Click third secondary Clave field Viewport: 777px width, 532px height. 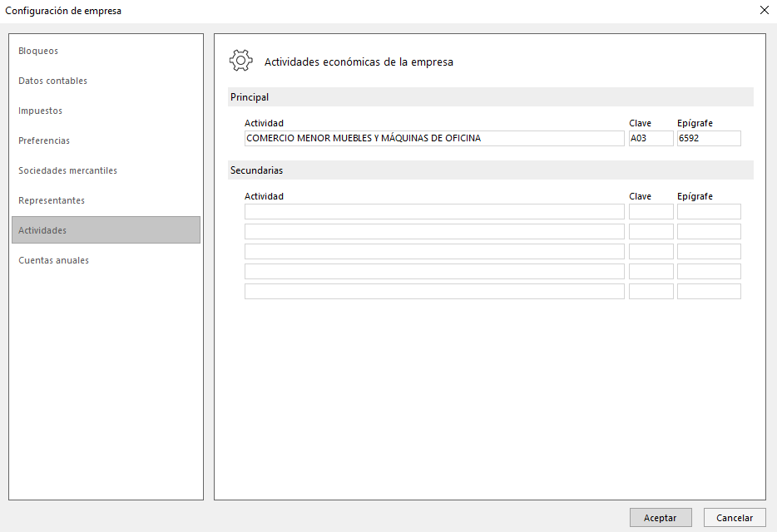pyautogui.click(x=651, y=251)
